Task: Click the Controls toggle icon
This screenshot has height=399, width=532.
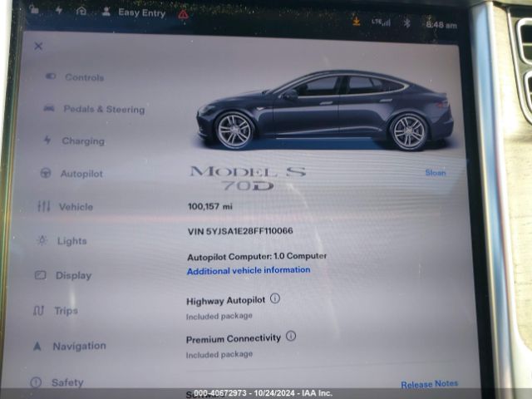Action: pyautogui.click(x=51, y=76)
